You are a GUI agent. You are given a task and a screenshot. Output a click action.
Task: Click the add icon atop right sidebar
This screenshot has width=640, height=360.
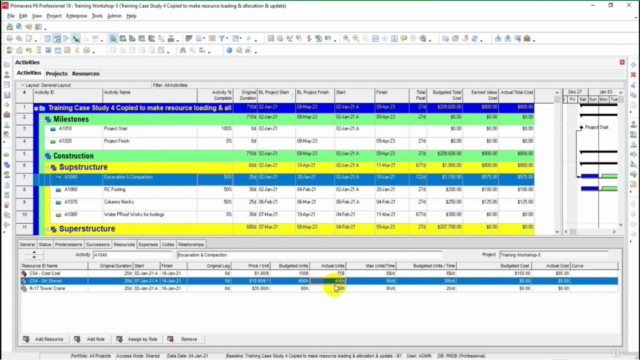[633, 65]
